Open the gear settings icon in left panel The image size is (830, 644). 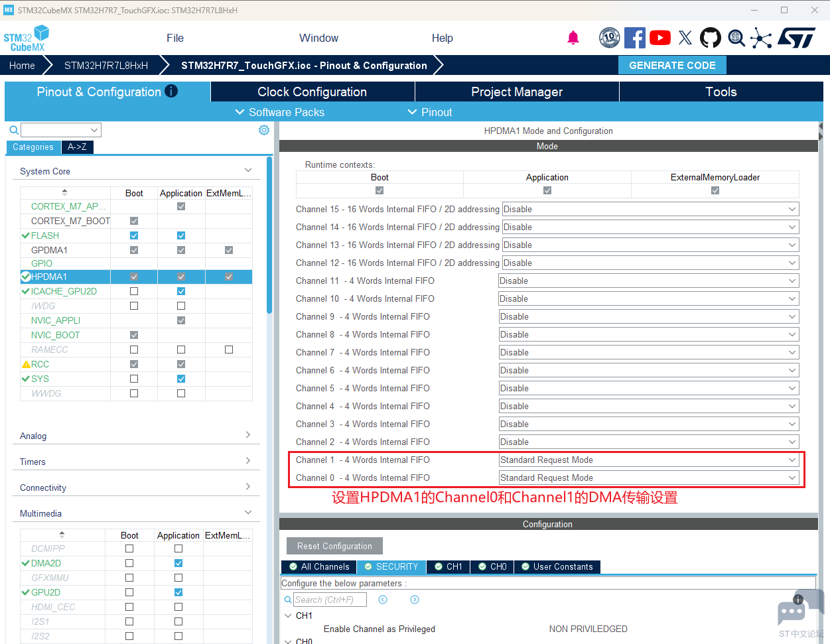coord(264,130)
